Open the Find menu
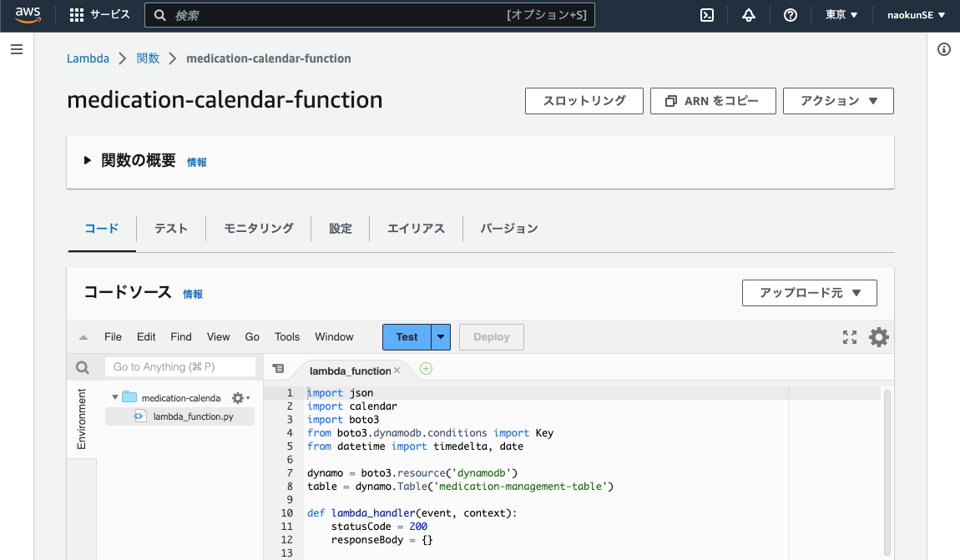The height and width of the screenshot is (560, 960). click(x=180, y=336)
